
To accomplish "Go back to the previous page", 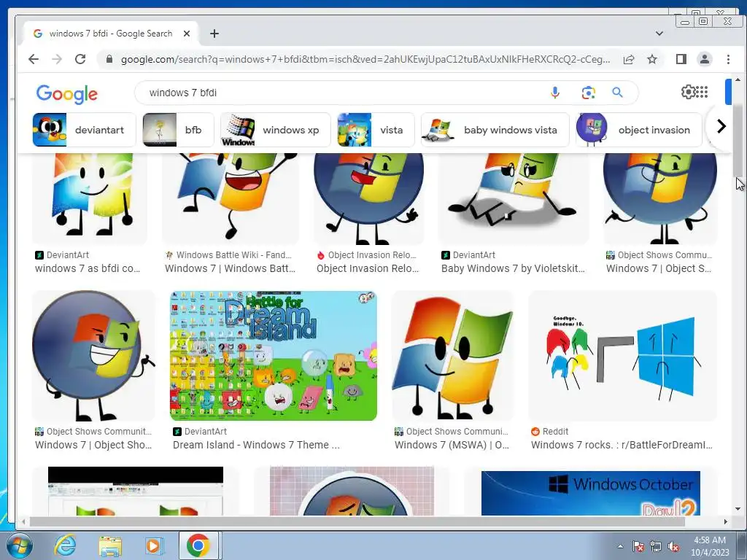I will coord(34,59).
